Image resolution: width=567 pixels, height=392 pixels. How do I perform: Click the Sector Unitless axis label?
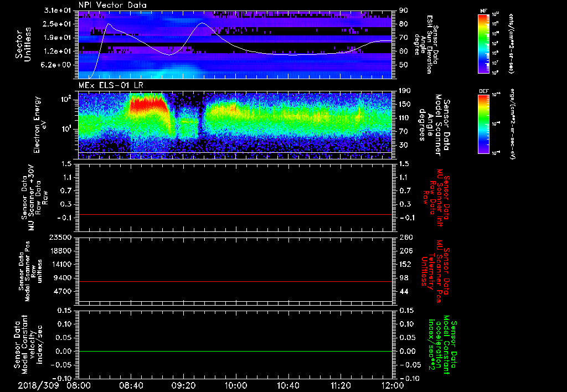coord(23,44)
